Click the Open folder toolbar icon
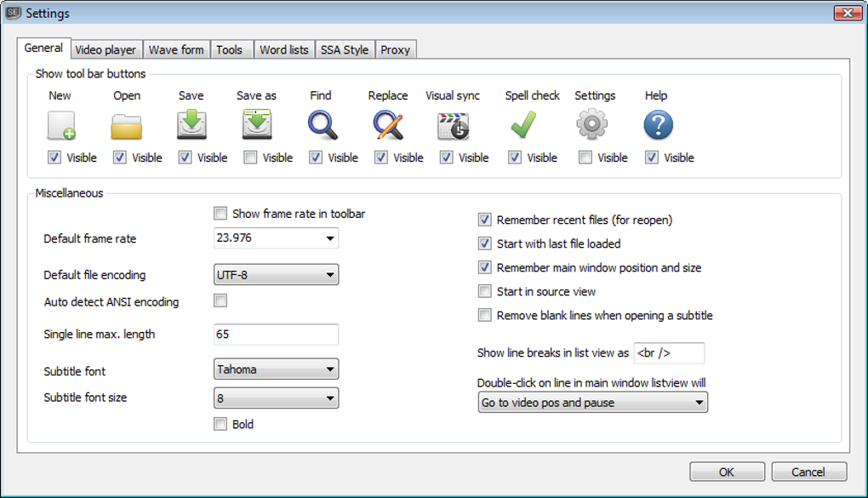Screen dimensions: 868x498 (126, 126)
